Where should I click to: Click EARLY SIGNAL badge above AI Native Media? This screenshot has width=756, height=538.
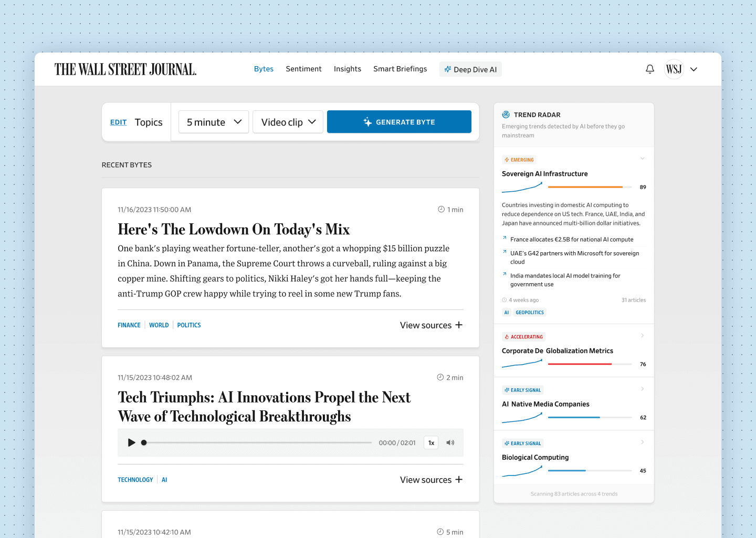coord(522,390)
